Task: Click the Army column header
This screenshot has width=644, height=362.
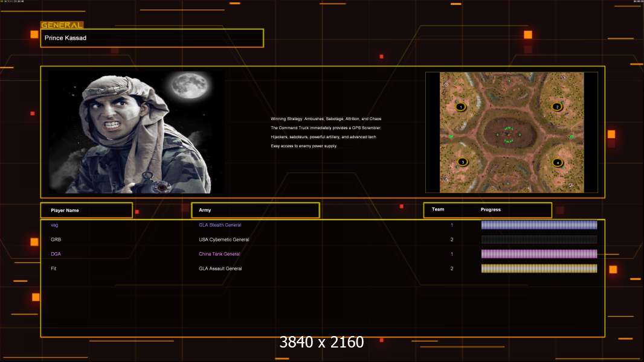Action: click(256, 211)
